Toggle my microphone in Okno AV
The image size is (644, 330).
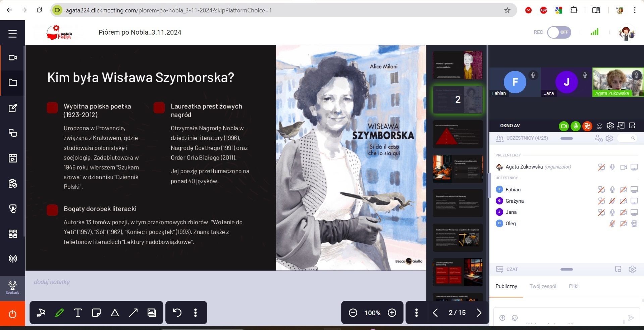(x=576, y=126)
